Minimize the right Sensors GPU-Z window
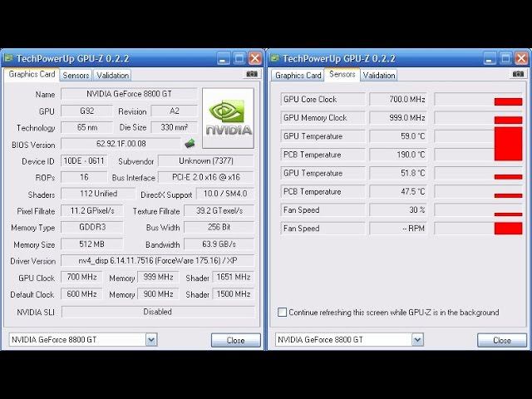Viewport: 532px width, 399px height. (490, 58)
